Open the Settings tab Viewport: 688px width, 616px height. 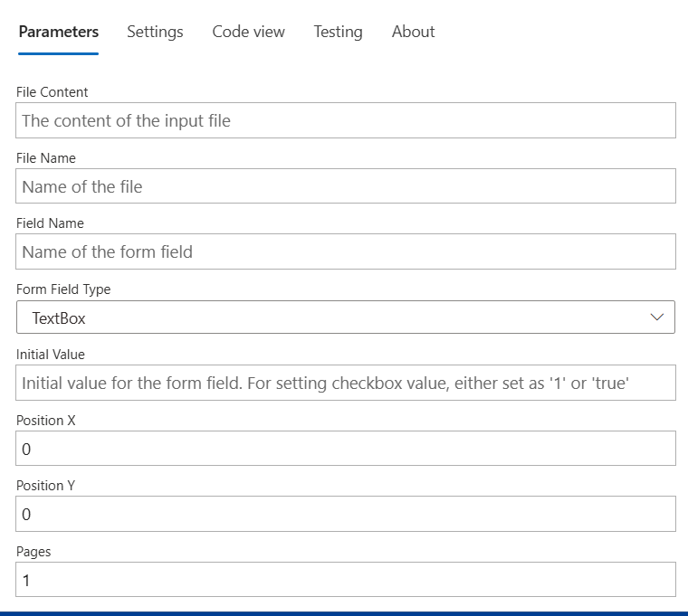click(x=155, y=32)
